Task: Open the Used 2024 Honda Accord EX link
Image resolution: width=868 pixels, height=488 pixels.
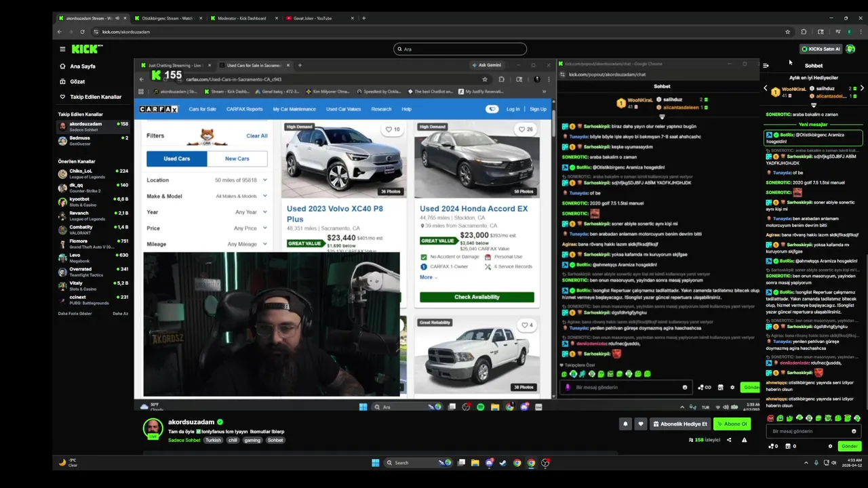Action: point(473,209)
